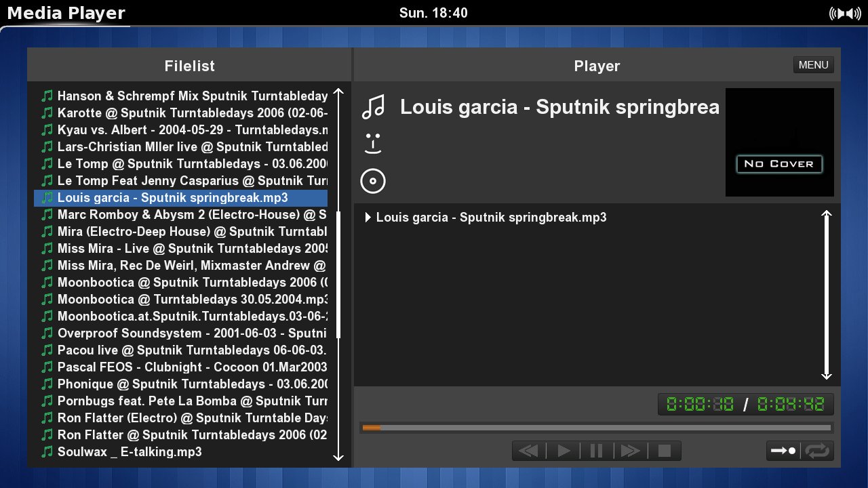Click the album disc icon
The image size is (868, 488).
(373, 181)
